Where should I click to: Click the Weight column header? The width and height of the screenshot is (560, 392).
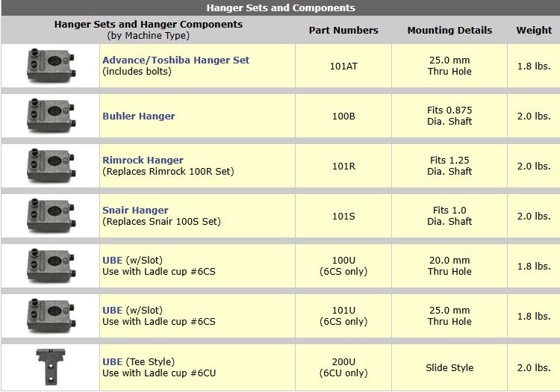pyautogui.click(x=534, y=31)
